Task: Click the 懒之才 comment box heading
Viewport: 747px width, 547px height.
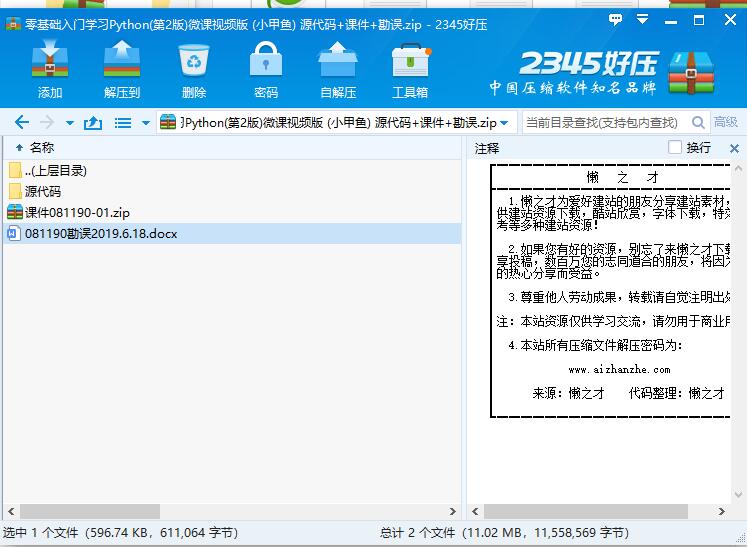Action: point(622,177)
